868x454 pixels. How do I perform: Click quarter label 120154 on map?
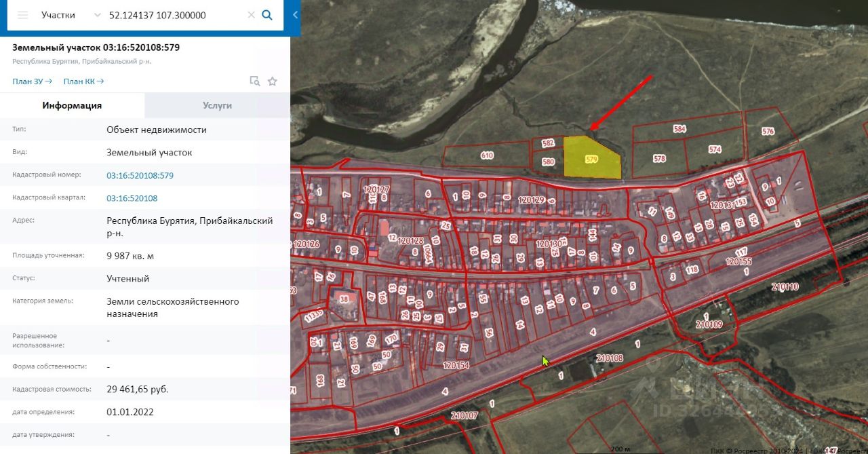pos(456,365)
